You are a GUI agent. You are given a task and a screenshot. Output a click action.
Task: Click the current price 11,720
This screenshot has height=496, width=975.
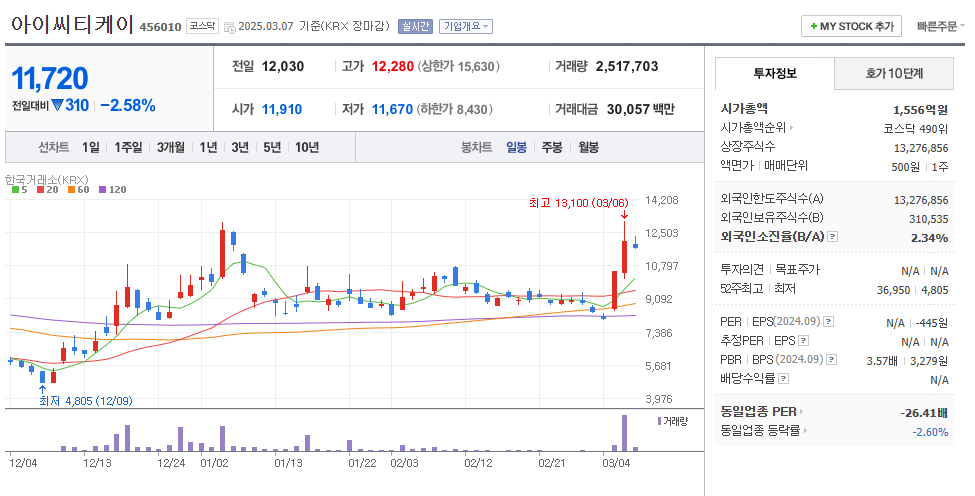tap(50, 79)
